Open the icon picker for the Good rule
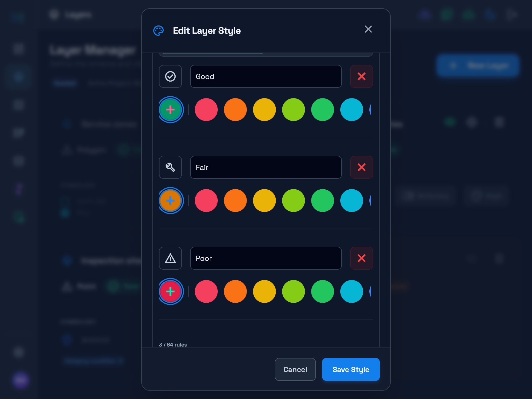 click(170, 76)
